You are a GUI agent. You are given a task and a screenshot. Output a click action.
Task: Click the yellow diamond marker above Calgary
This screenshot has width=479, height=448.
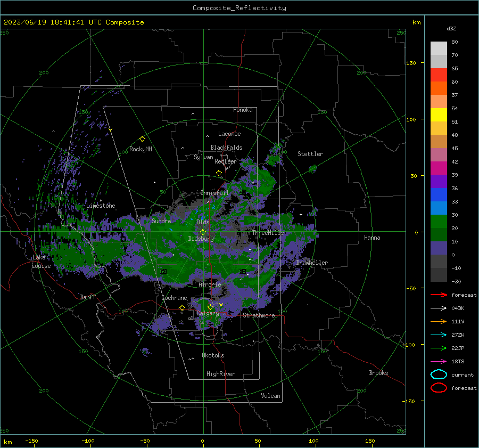(x=210, y=307)
